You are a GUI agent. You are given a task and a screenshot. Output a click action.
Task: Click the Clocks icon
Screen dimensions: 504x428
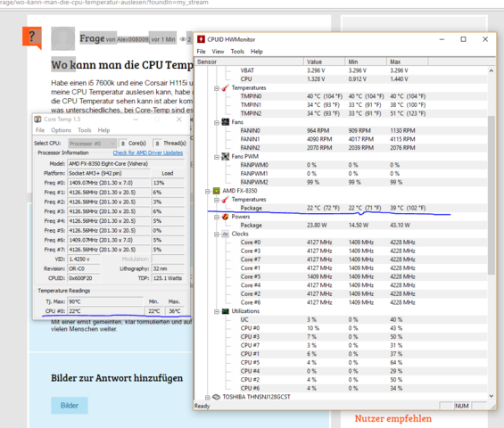pos(226,234)
